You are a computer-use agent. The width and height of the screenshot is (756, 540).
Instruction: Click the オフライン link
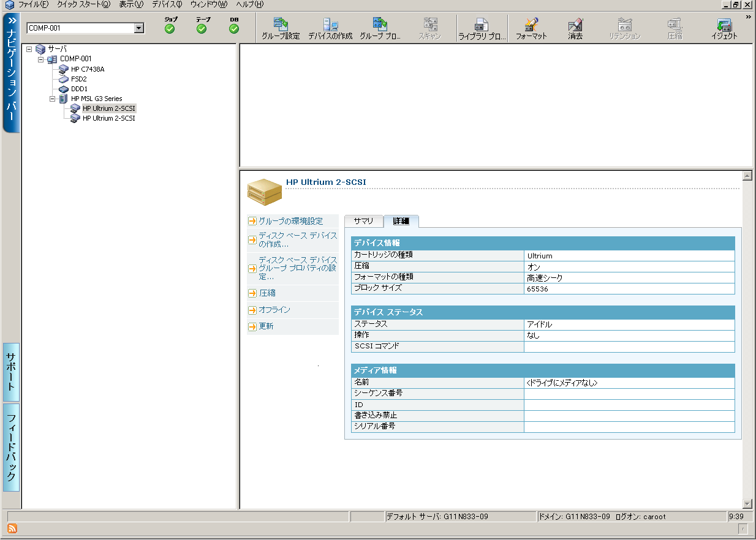pyautogui.click(x=274, y=310)
